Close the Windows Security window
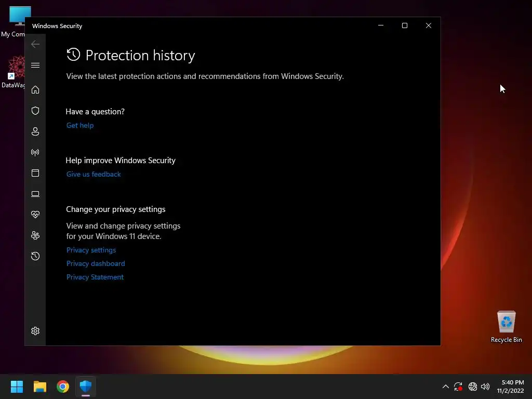The width and height of the screenshot is (532, 399). pyautogui.click(x=429, y=25)
